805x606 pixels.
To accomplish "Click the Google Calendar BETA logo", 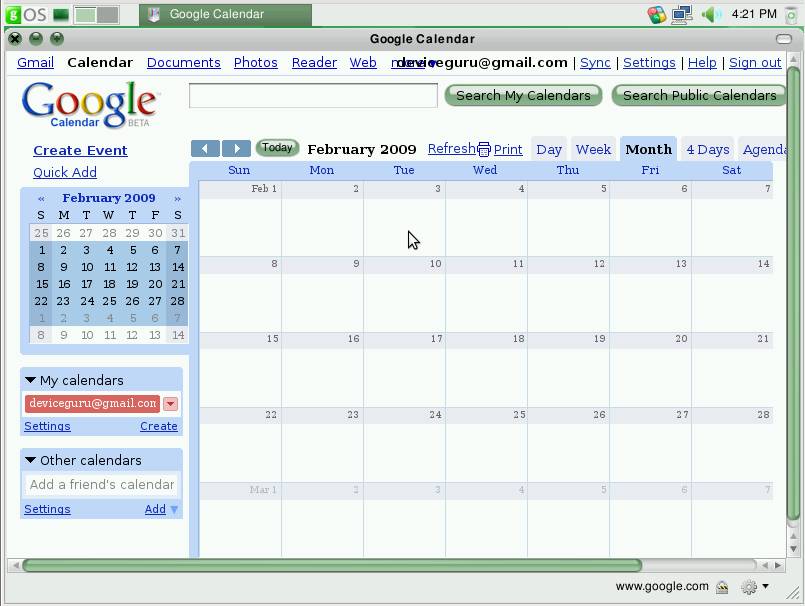I will pyautogui.click(x=90, y=104).
